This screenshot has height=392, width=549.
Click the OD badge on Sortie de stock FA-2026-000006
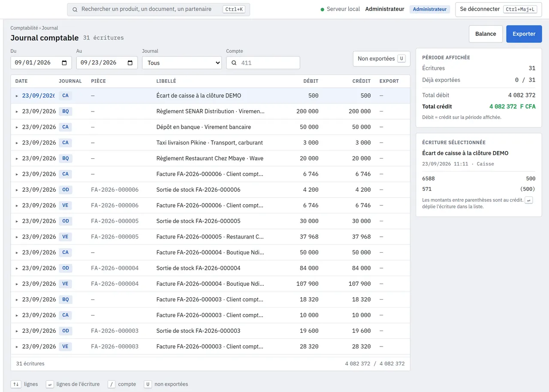pyautogui.click(x=65, y=190)
